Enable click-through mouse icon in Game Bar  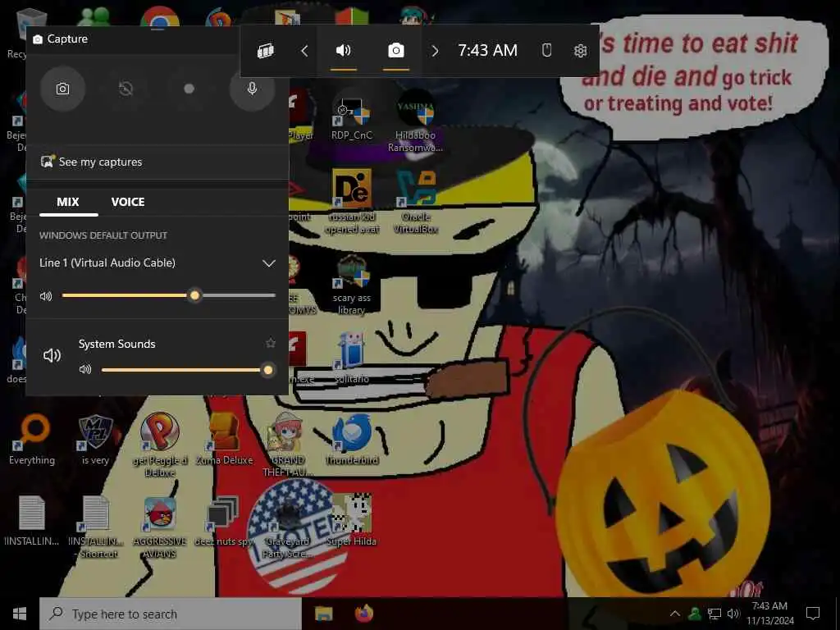pos(546,50)
